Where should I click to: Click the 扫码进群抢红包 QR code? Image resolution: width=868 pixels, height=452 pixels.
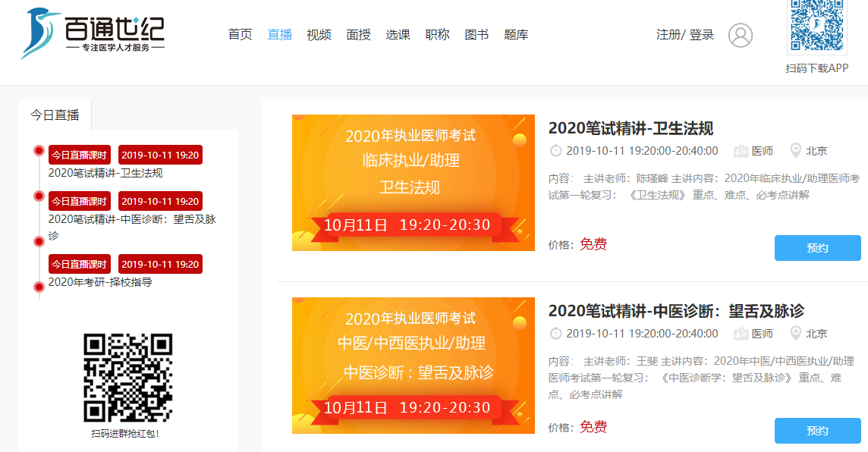pos(128,378)
